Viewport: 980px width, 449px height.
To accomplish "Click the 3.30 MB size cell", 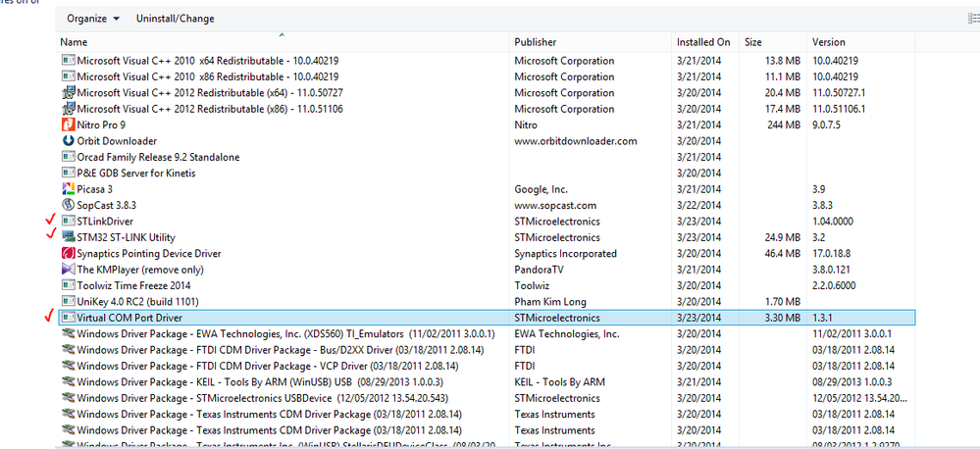I will pyautogui.click(x=783, y=318).
